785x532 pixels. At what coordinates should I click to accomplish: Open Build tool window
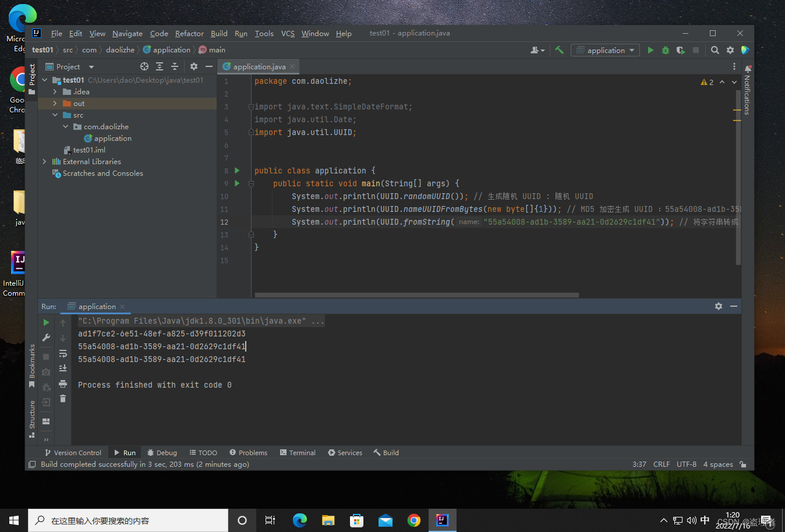pyautogui.click(x=386, y=453)
